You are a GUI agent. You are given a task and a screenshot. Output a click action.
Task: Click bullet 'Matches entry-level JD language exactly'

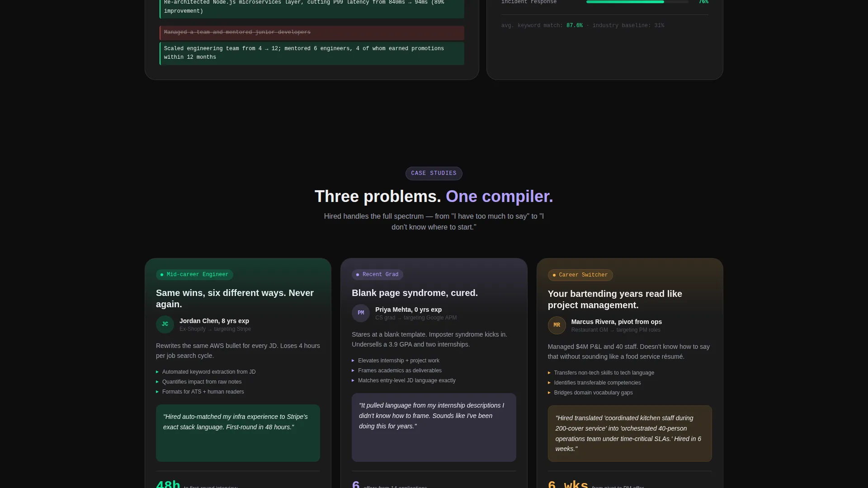click(407, 380)
